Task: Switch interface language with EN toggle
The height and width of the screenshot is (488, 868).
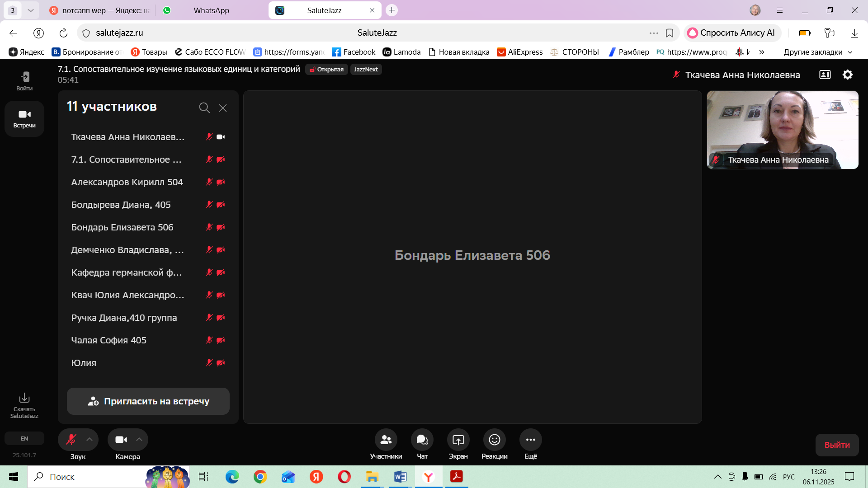Action: point(24,438)
